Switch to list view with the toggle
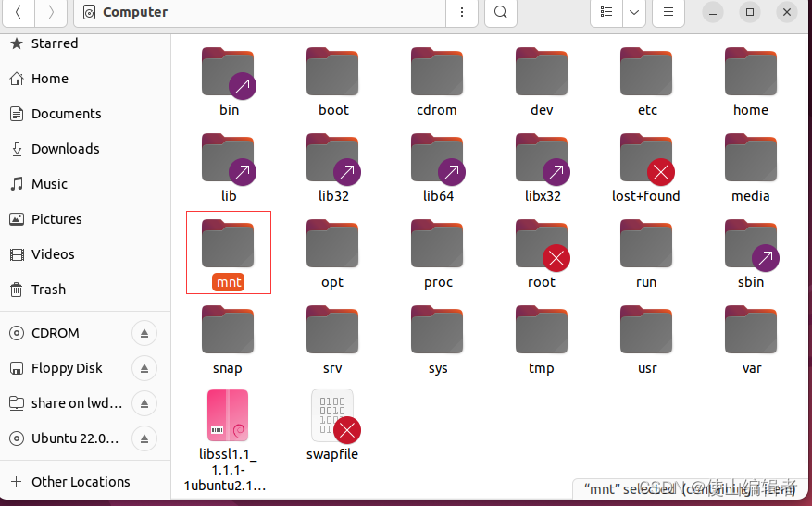Screen dimensions: 812x506 606,12
